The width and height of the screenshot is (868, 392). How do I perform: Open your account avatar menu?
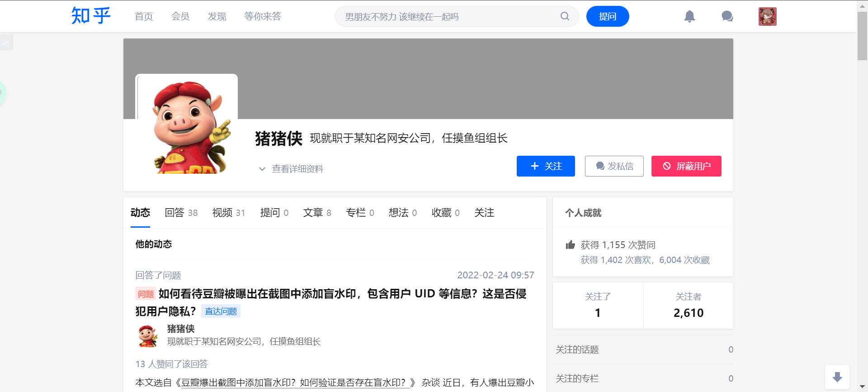767,17
